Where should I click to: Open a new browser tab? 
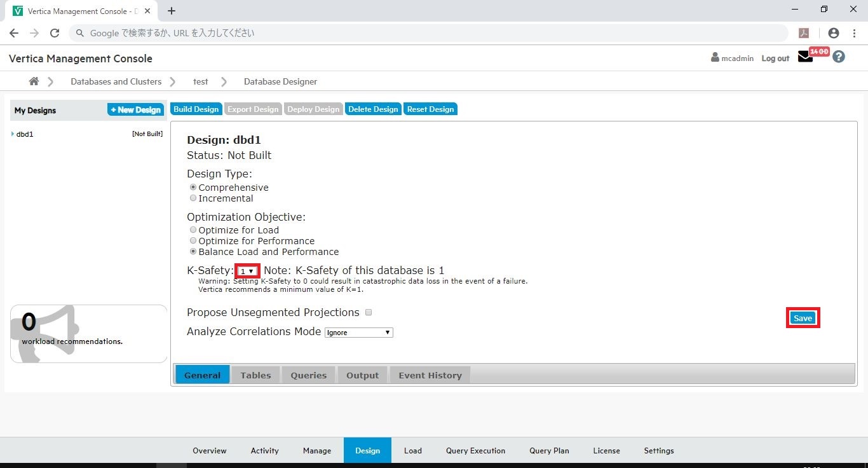click(x=172, y=11)
